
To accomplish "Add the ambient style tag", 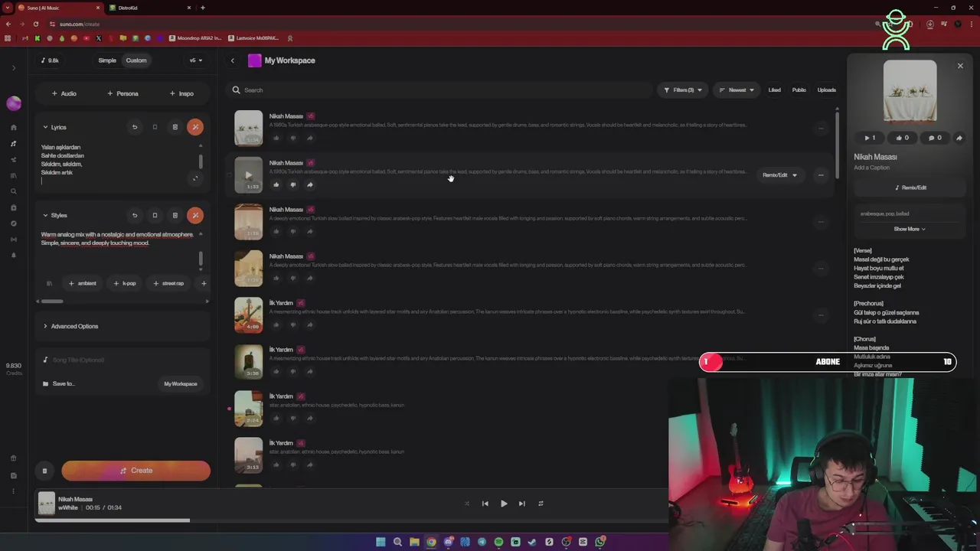I will [83, 283].
